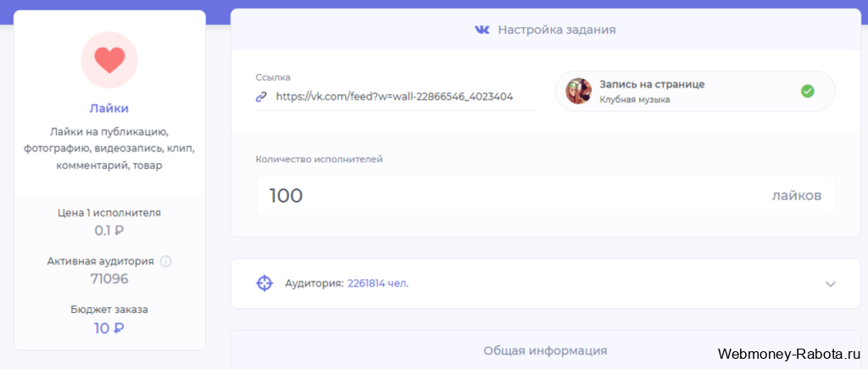Click the Количество исполнителей field showing 100
Viewport: 868px width, 369px height.
pyautogui.click(x=545, y=196)
